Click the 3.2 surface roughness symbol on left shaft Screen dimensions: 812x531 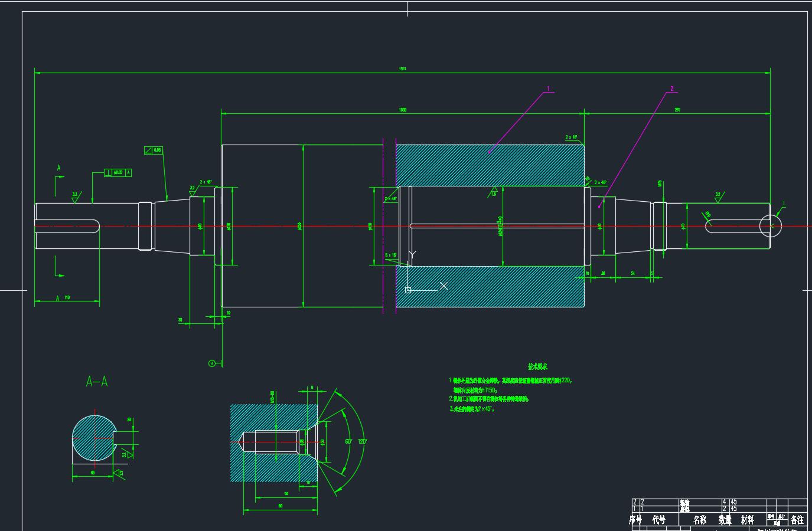coord(75,197)
